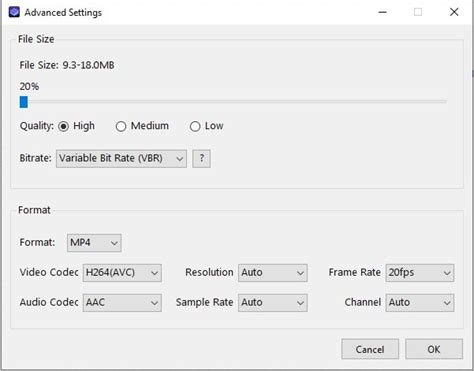Screen dimensions: 474x371
Task: Open the Sample Rate dropdown
Action: (x=273, y=303)
